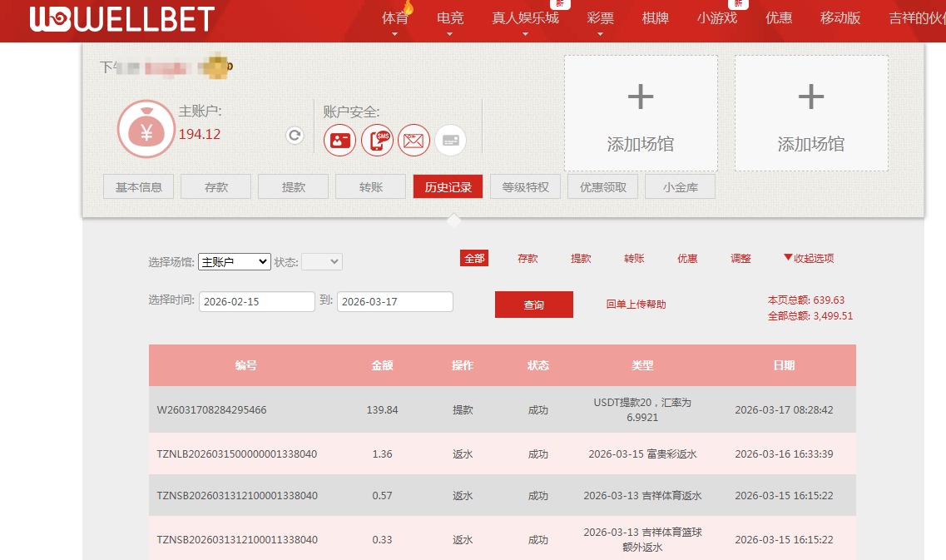Screen dimensions: 946x560
Task: Open the 状态 status dropdown
Action: [x=322, y=261]
